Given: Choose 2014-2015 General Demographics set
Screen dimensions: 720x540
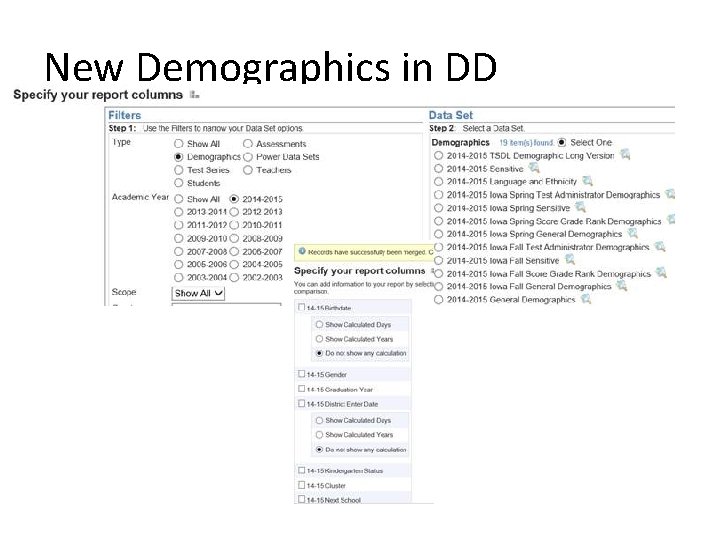Looking at the screenshot, I should click(x=439, y=300).
